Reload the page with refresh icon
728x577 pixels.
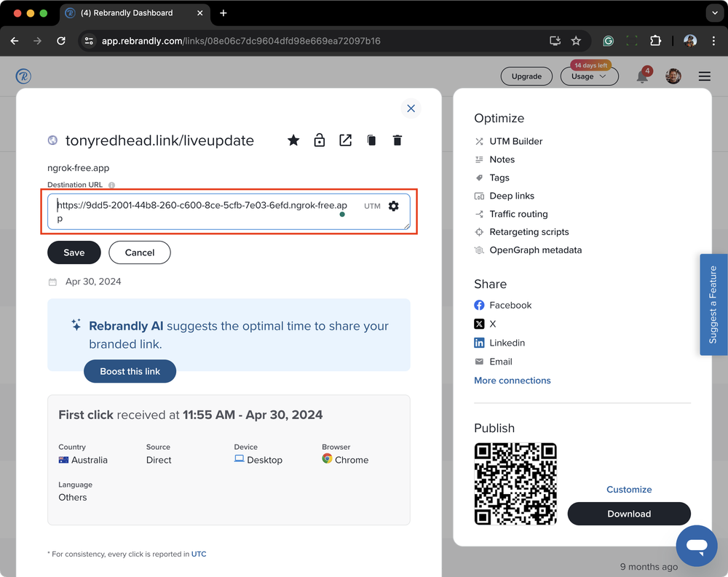(61, 41)
